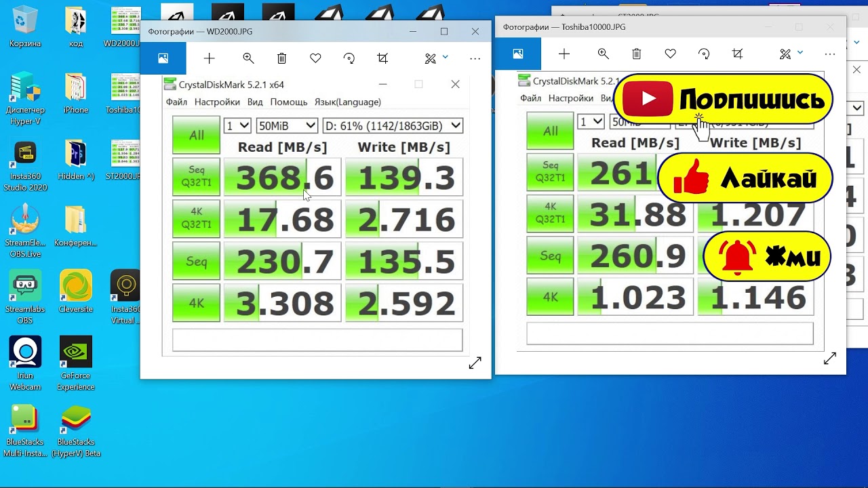Open the Помощь menu in WD2000 CrystalDiskMark
This screenshot has width=868, height=488.
pyautogui.click(x=289, y=102)
